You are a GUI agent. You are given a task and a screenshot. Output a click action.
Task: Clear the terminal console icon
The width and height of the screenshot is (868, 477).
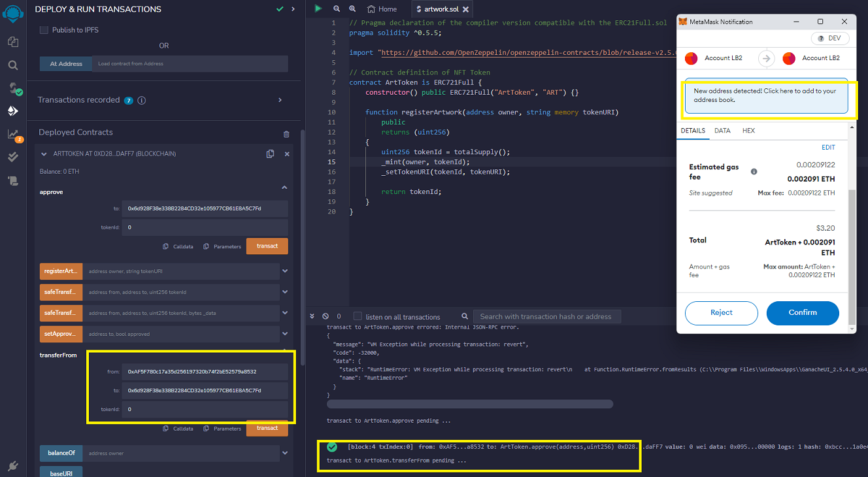click(x=325, y=316)
